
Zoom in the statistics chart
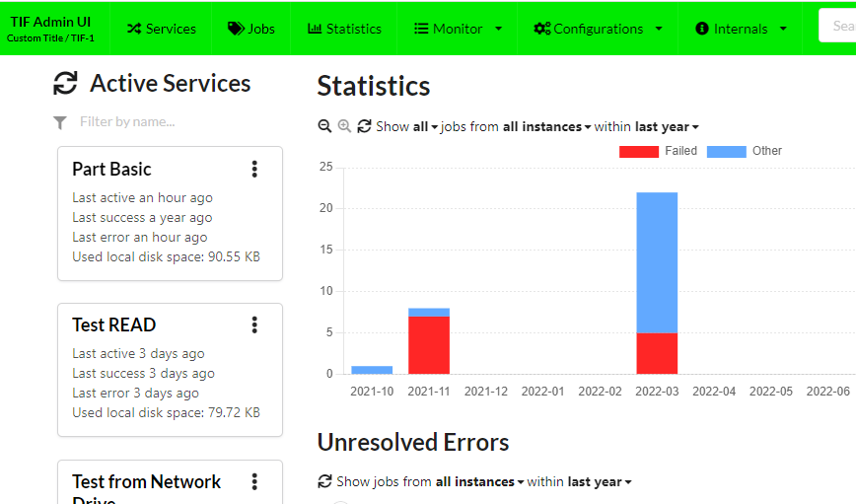point(344,126)
